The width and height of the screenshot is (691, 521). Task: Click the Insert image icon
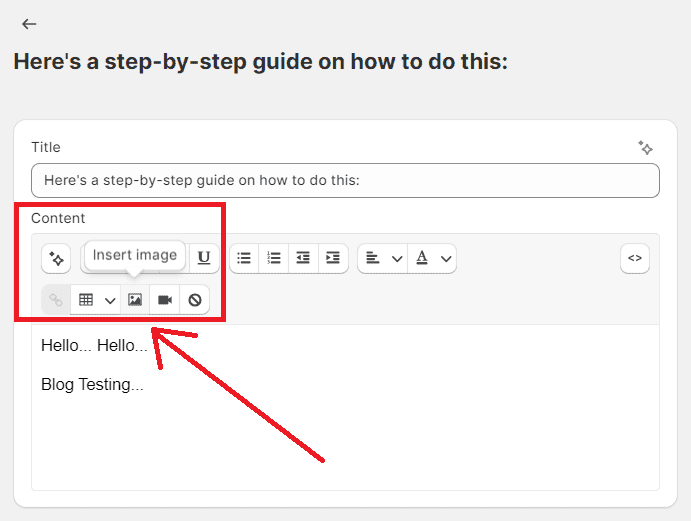[135, 300]
